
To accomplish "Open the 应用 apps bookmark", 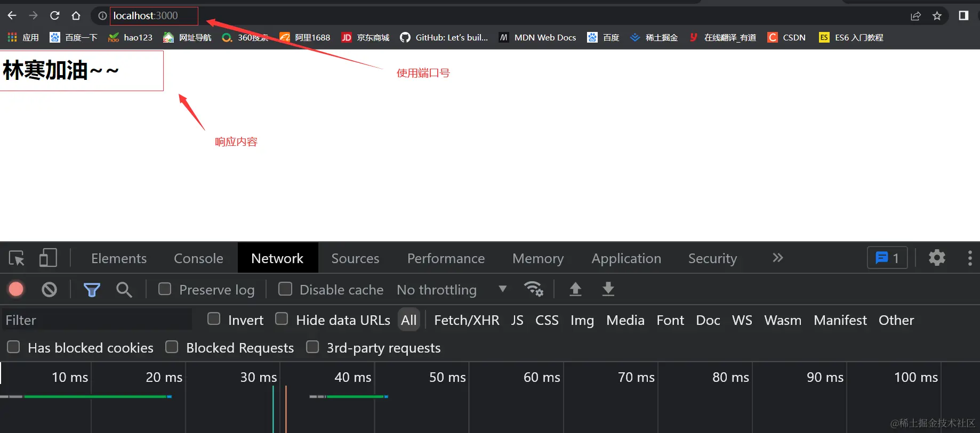I will (x=23, y=37).
